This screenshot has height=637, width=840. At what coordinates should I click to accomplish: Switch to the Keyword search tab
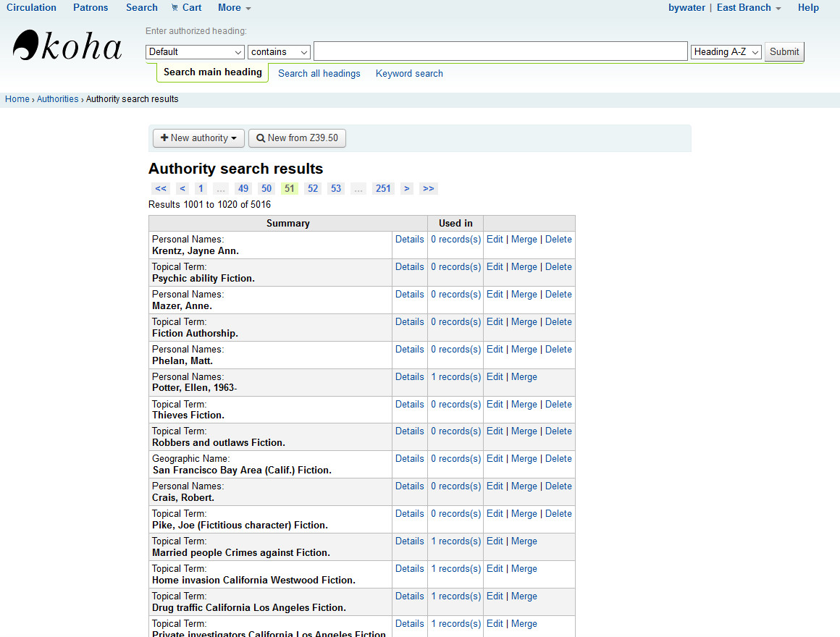[409, 74]
